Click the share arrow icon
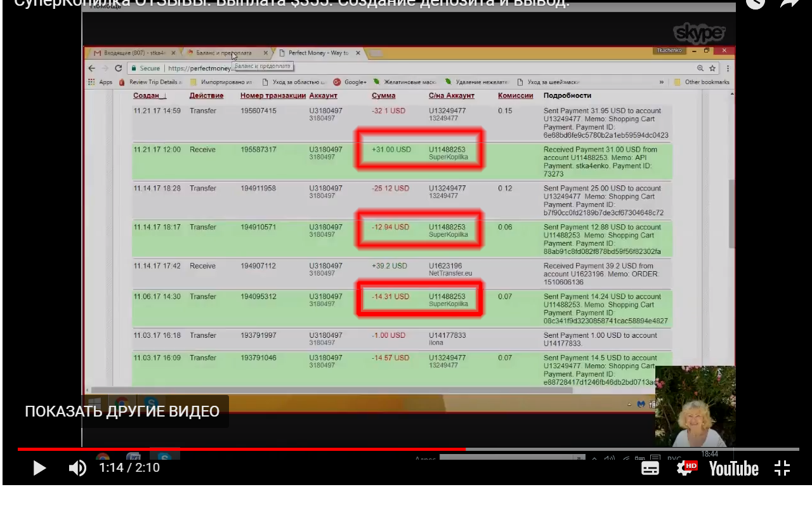The height and width of the screenshot is (508, 812). pyautogui.click(x=790, y=3)
